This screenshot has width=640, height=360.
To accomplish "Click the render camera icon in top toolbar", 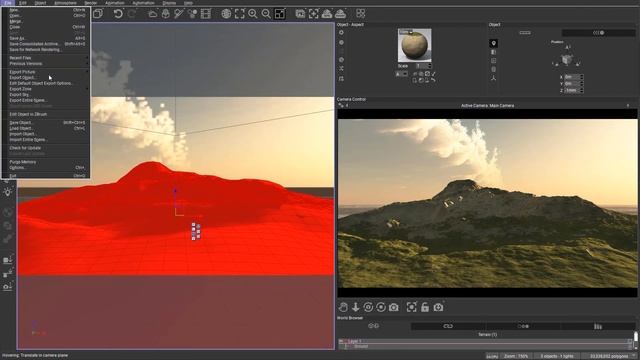I will pos(300,14).
